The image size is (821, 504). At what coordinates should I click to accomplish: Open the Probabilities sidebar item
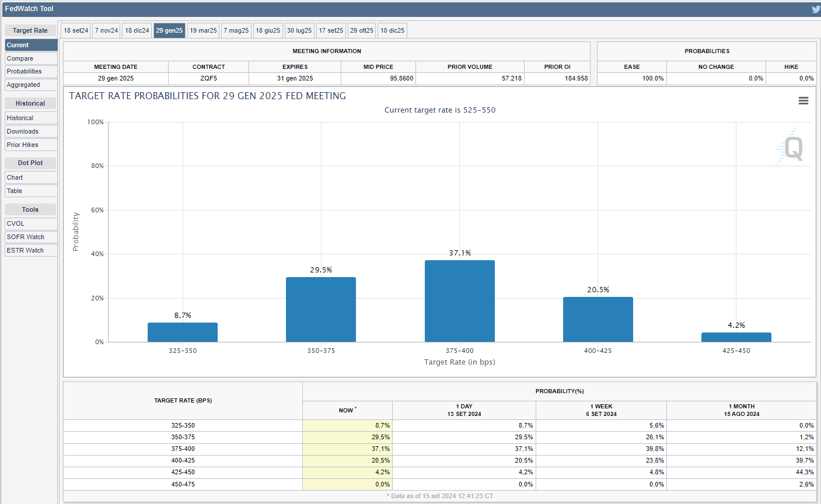click(31, 71)
